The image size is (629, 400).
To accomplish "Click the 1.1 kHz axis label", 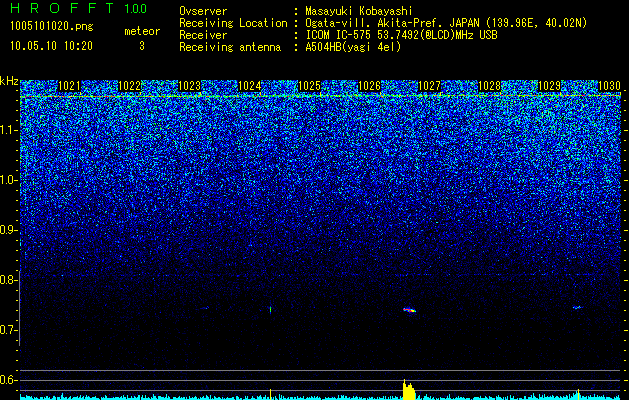I will pos(8,130).
